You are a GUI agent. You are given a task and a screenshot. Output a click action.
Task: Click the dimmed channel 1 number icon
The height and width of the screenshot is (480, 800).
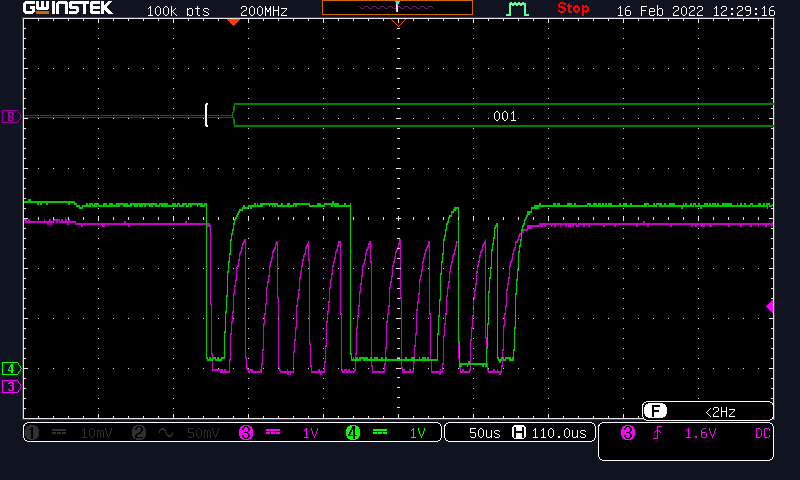pyautogui.click(x=32, y=433)
